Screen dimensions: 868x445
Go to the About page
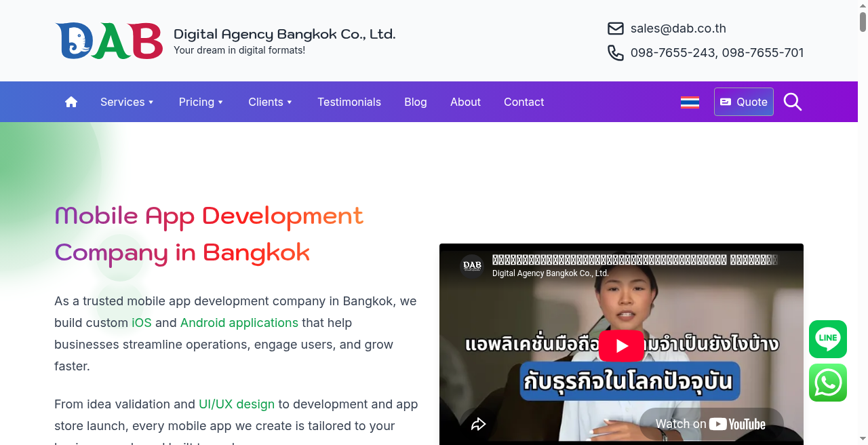point(465,102)
